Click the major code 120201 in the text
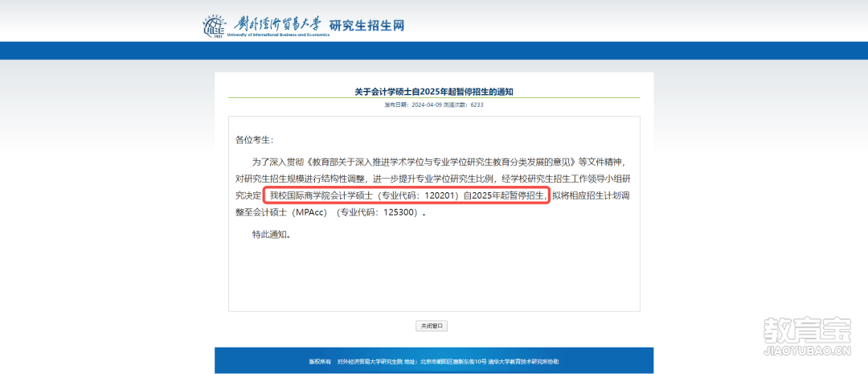This screenshot has height=374, width=868. coord(440,195)
